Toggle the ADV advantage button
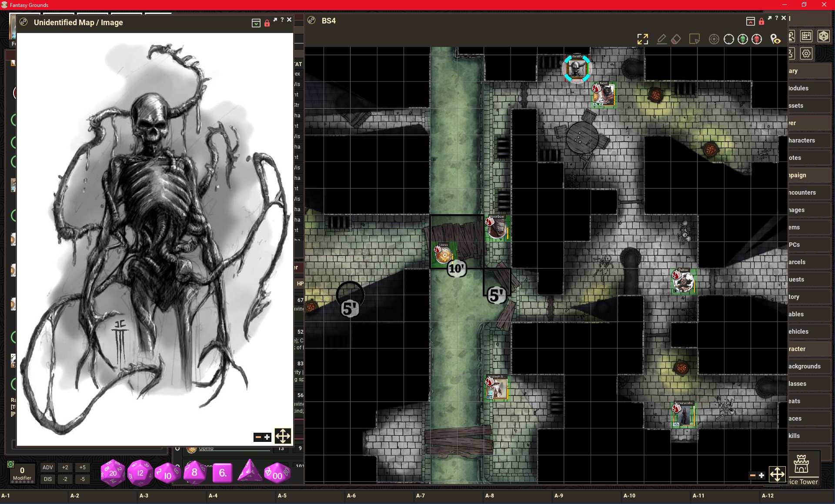835x504 pixels. pos(48,468)
